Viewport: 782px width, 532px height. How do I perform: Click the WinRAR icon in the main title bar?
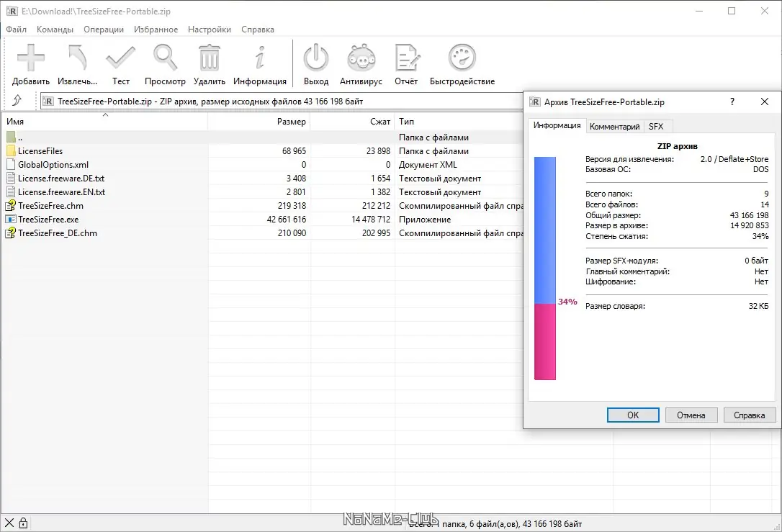pos(12,11)
